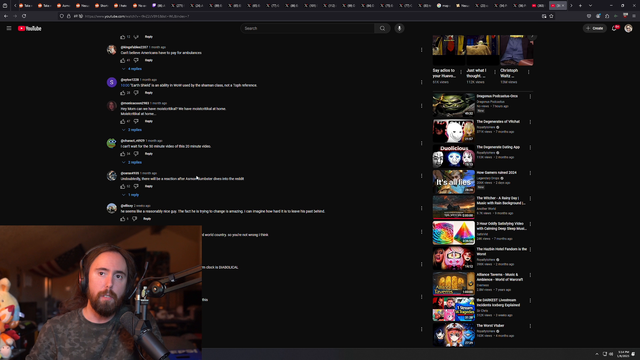The height and width of the screenshot is (360, 640).
Task: Expand replies under 'Hey Mom' comment
Action: (x=132, y=130)
